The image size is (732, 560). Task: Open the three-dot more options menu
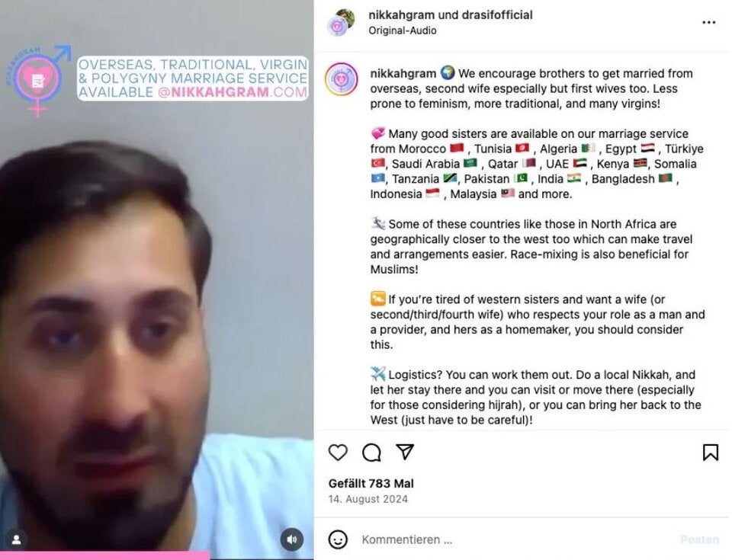click(708, 22)
